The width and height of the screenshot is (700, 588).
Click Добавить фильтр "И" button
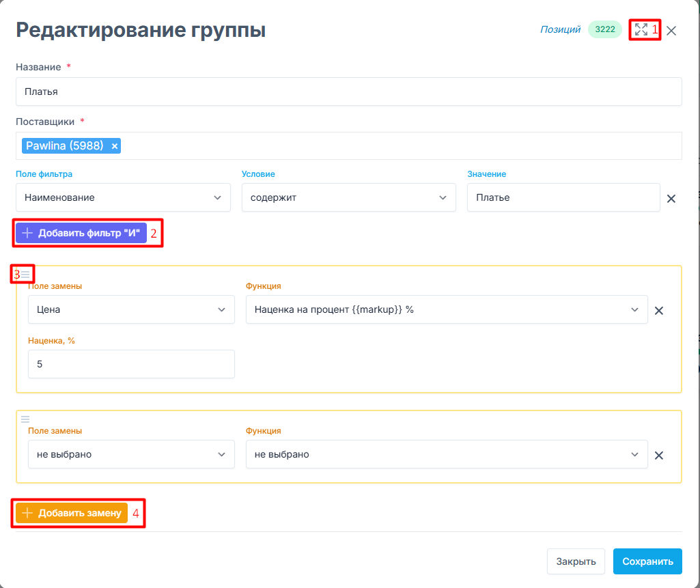tap(81, 233)
